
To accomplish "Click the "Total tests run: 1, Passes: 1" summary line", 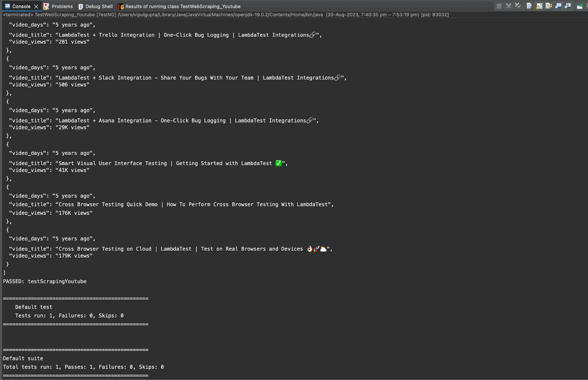I will pos(83,367).
